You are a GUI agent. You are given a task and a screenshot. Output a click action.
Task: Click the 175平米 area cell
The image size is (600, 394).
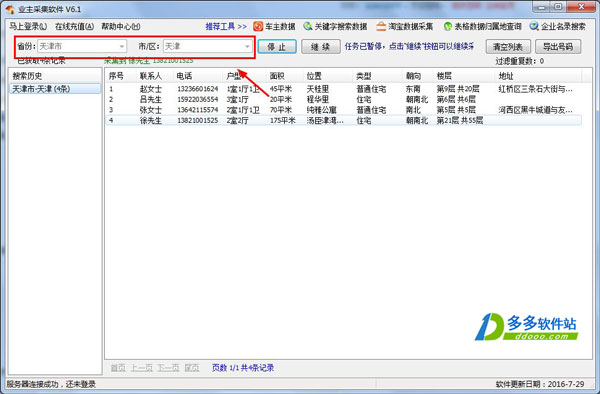(x=282, y=120)
